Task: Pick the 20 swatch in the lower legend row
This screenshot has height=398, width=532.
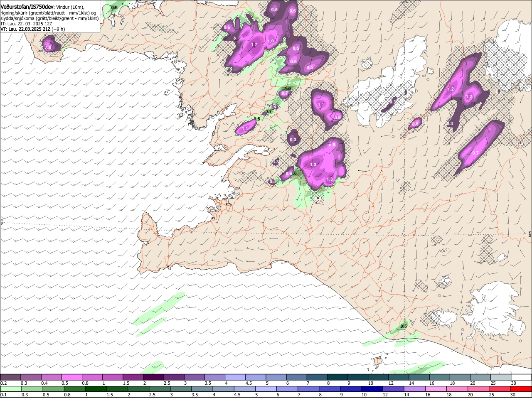Action: point(478,389)
